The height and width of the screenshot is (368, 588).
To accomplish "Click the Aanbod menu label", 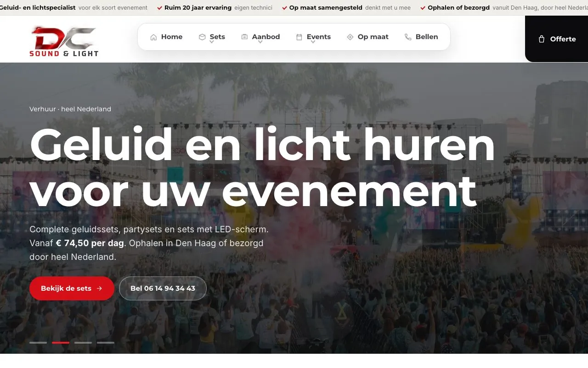I will tap(266, 37).
